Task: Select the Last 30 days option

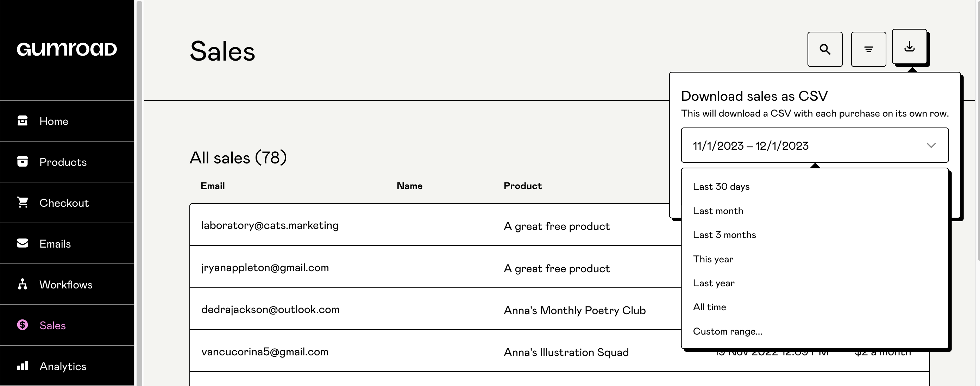Action: coord(721,187)
